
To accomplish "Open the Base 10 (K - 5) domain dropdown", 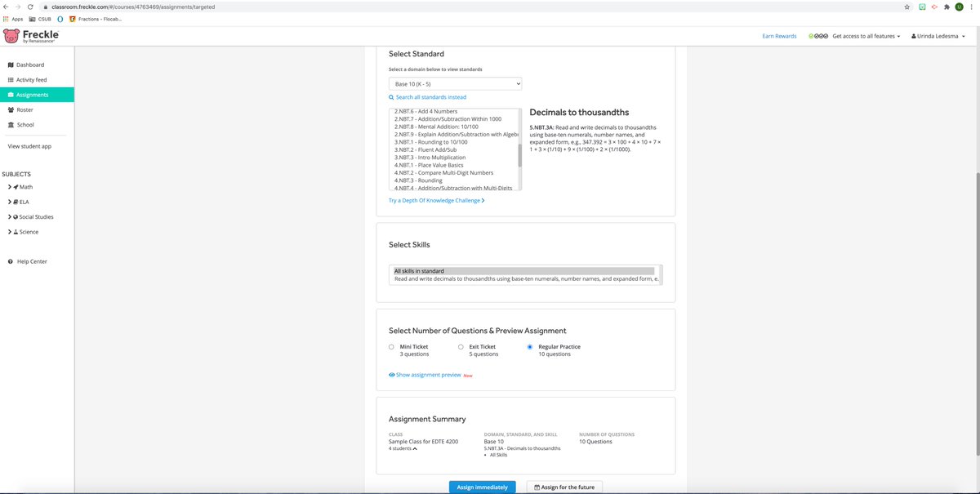I will pyautogui.click(x=455, y=84).
